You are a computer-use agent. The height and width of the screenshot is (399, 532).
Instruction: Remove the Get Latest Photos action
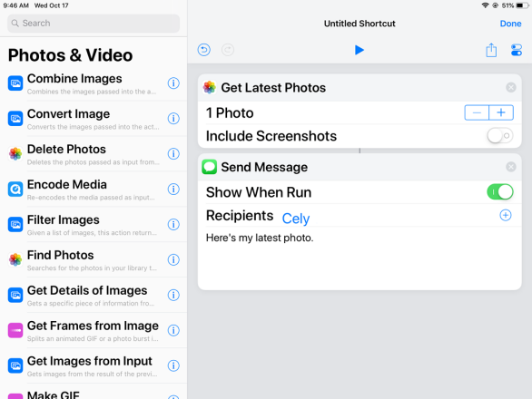[x=510, y=87]
